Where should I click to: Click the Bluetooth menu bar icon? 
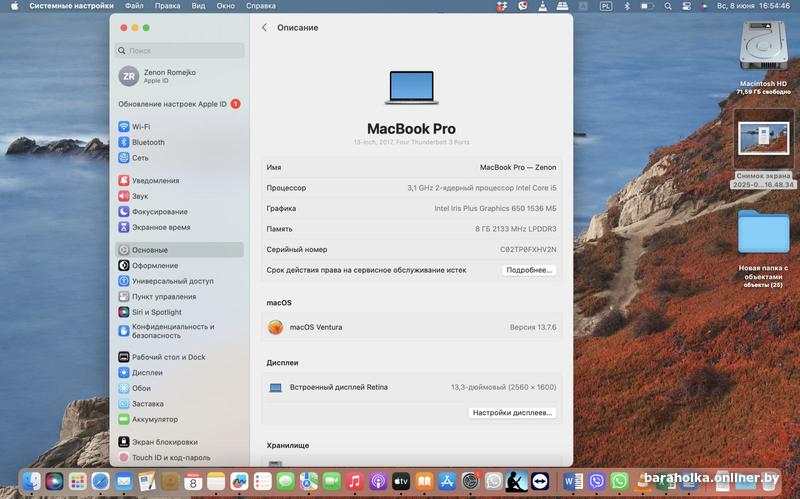point(628,6)
